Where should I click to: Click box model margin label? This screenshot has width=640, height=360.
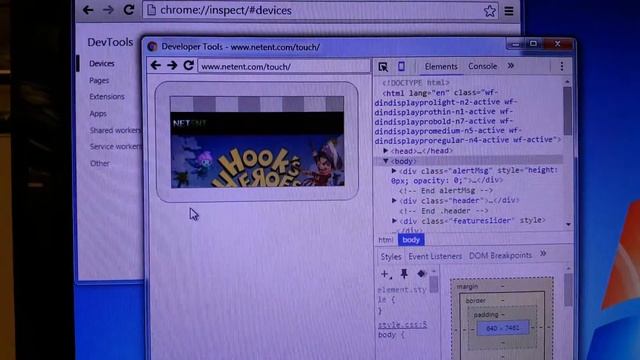[467, 287]
